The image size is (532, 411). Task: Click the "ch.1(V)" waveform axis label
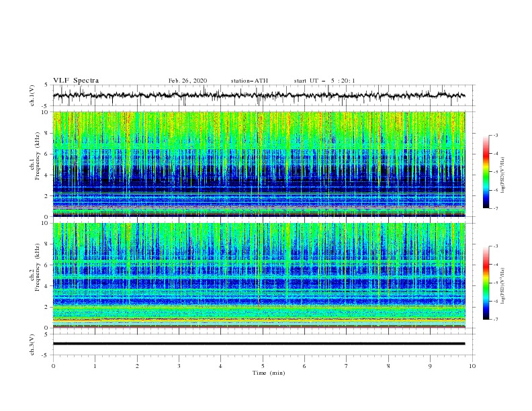point(32,95)
